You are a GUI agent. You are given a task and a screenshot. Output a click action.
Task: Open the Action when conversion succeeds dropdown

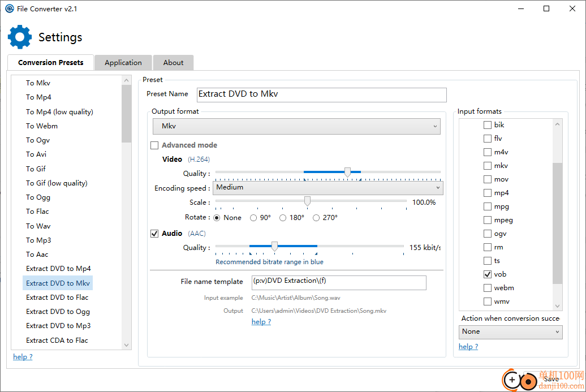coord(511,332)
